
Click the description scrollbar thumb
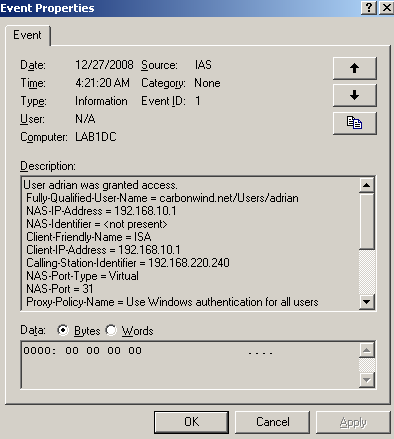tap(367, 221)
